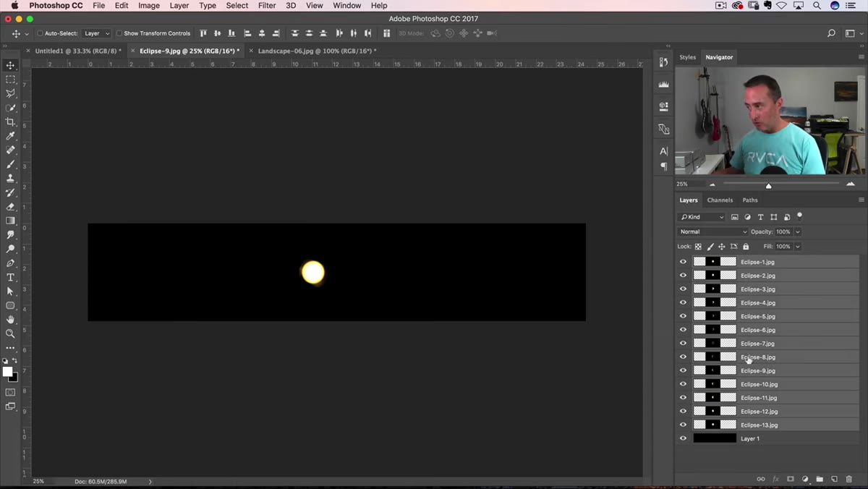Select the Zoom tool
Image resolution: width=868 pixels, height=489 pixels.
10,333
